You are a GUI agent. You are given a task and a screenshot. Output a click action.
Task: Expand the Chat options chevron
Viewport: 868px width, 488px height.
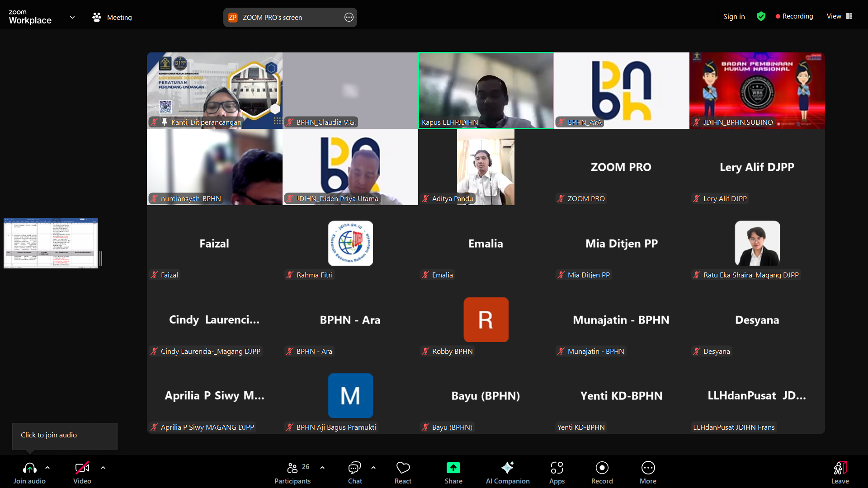(x=373, y=468)
